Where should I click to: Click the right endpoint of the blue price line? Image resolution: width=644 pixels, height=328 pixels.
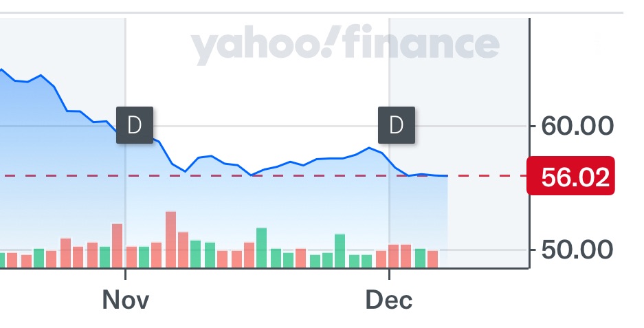tap(447, 176)
